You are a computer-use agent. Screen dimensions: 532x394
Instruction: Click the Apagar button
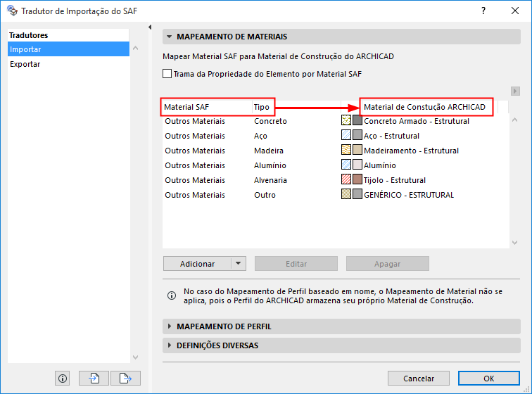coord(388,263)
